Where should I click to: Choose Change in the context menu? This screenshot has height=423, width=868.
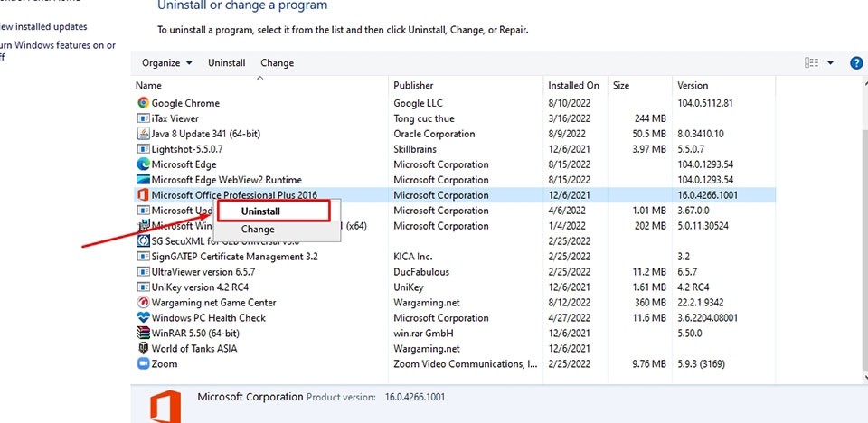tap(258, 230)
